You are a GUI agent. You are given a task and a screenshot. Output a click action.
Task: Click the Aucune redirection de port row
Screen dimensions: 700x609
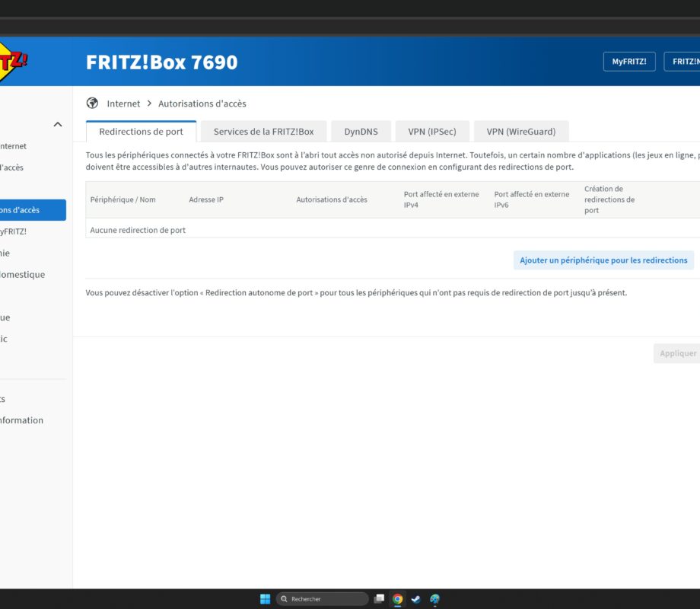(x=393, y=230)
